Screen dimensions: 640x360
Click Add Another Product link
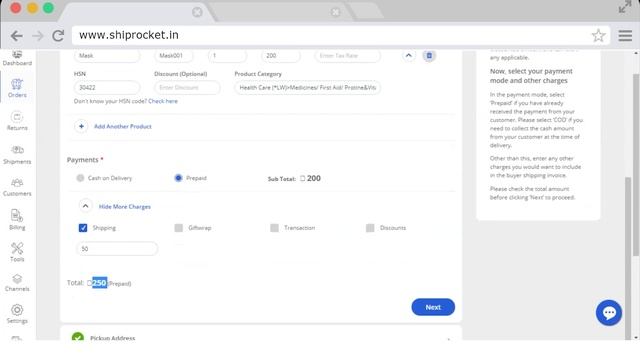click(123, 127)
